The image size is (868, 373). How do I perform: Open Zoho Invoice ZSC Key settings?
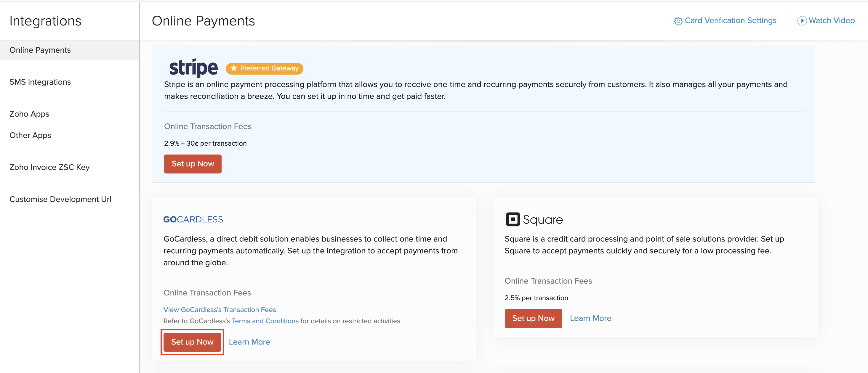click(x=49, y=167)
